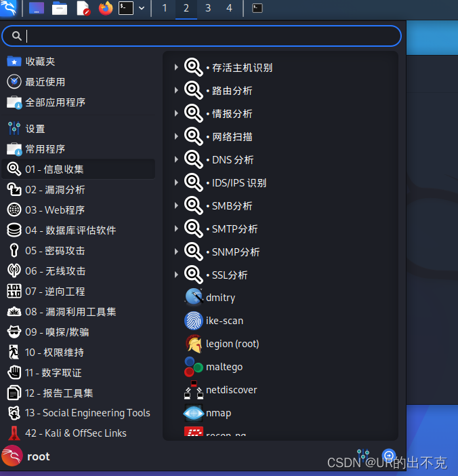
Task: Select 01 - 信息收集 category
Action: 79,169
